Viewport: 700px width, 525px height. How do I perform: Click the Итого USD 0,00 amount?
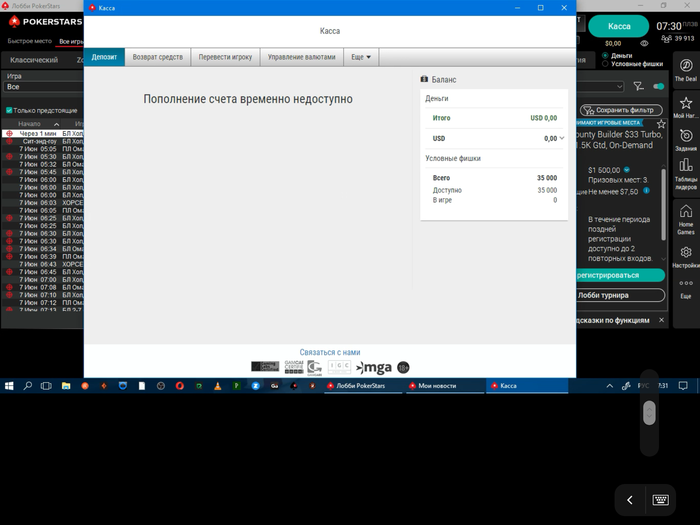coord(543,118)
